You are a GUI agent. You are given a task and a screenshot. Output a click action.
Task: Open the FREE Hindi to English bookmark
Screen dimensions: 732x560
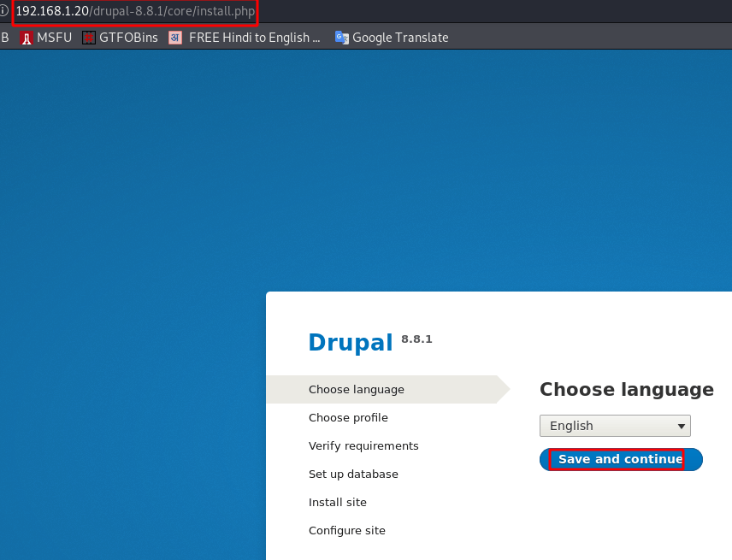[x=245, y=38]
